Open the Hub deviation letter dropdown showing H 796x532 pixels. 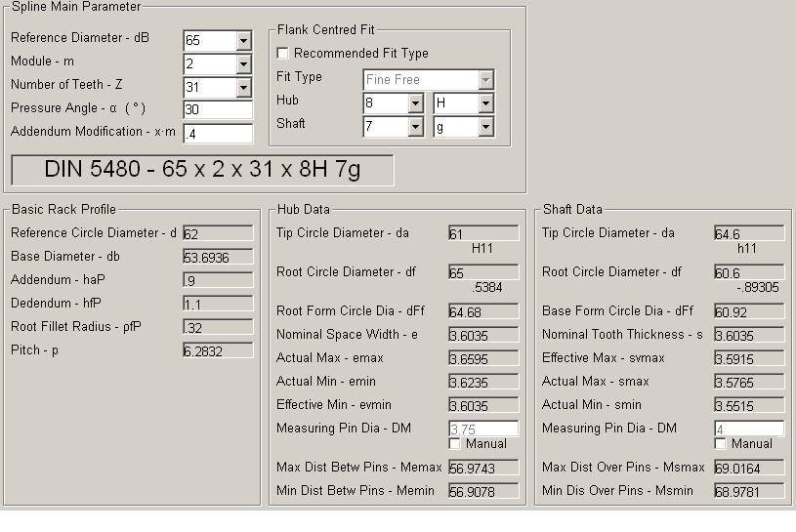pos(485,103)
